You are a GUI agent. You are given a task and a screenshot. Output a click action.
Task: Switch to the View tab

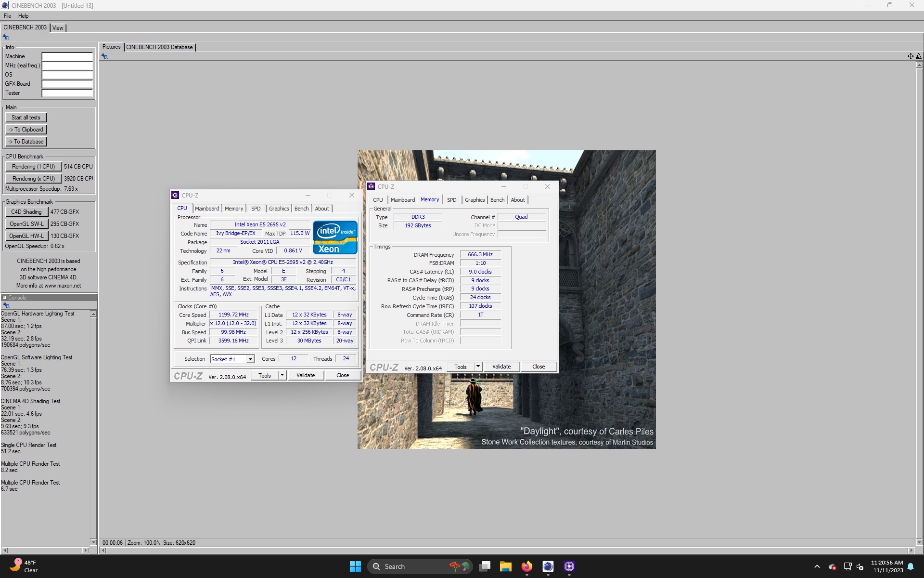(x=58, y=28)
